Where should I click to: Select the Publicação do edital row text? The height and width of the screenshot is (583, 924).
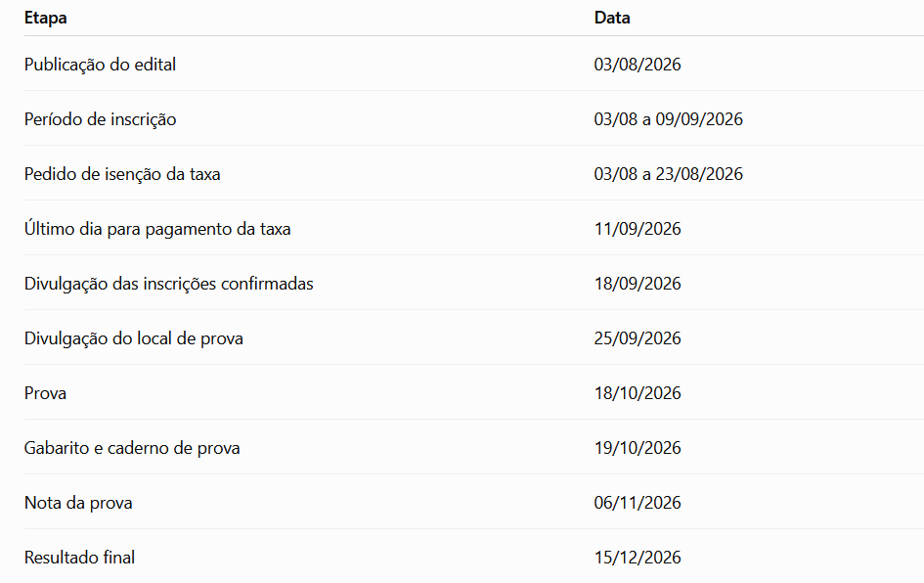coord(100,65)
